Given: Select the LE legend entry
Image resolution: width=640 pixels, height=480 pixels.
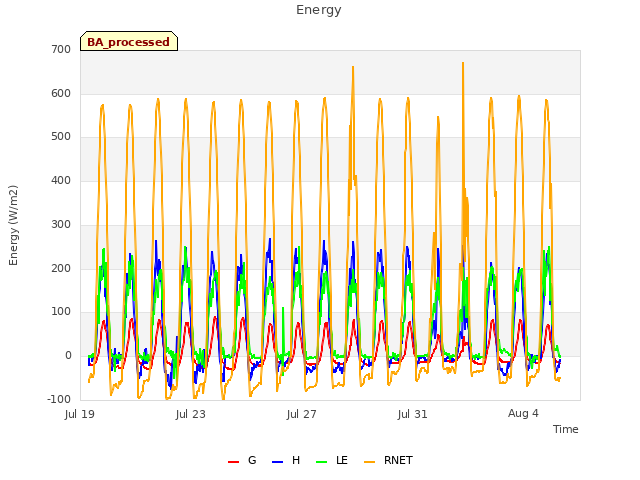Looking at the screenshot, I should (x=332, y=460).
